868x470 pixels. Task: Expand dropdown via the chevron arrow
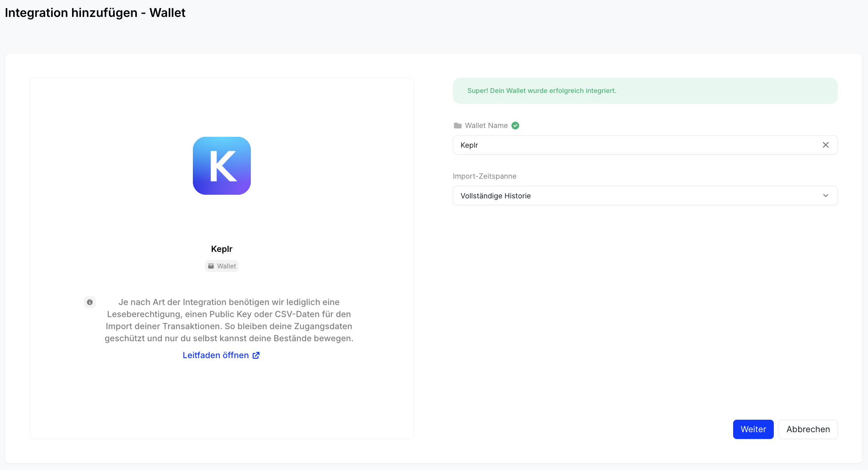pos(826,196)
